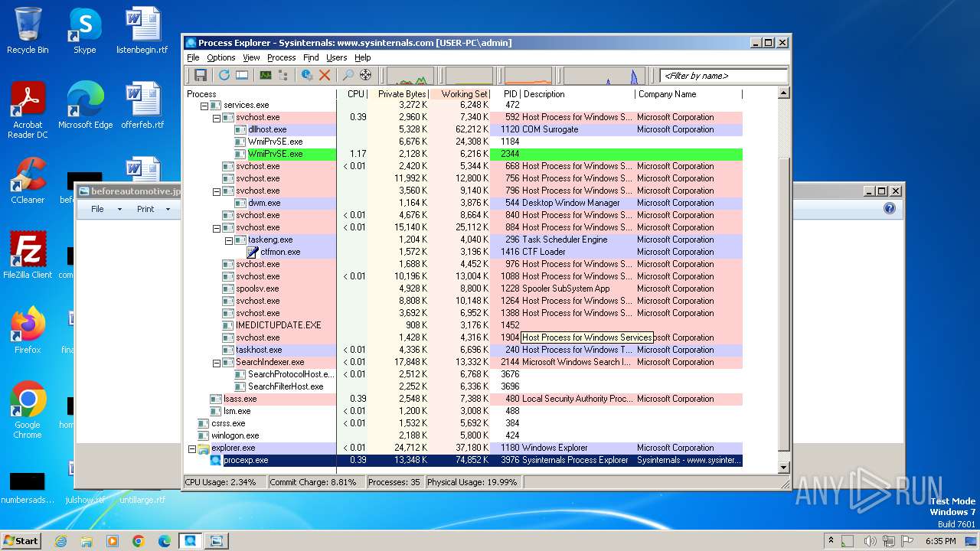Screen dimensions: 980x551
Task: Open the Process menu
Action: (x=281, y=57)
